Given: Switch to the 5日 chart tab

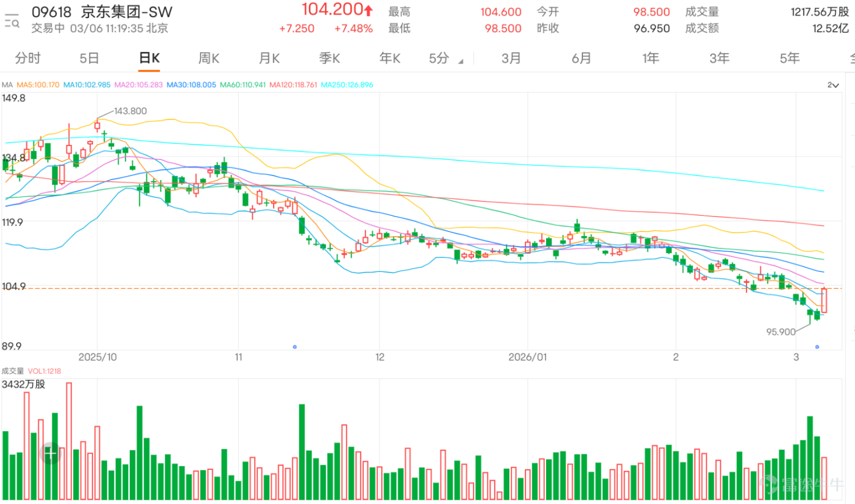Looking at the screenshot, I should pos(89,58).
